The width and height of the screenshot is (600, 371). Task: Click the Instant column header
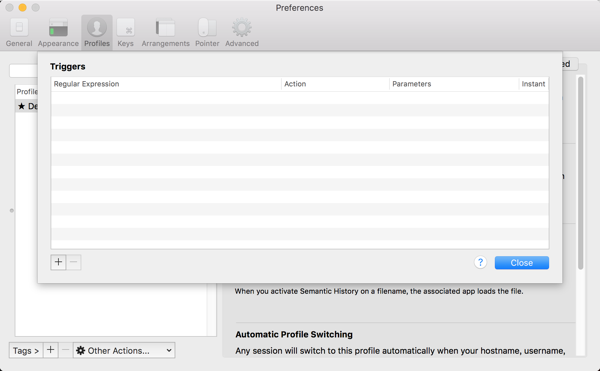pos(533,84)
